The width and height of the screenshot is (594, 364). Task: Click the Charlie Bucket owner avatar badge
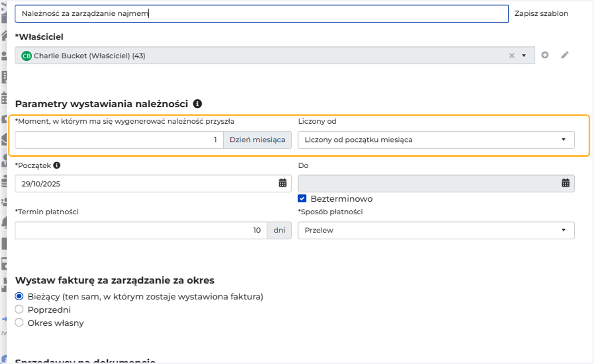[26, 56]
